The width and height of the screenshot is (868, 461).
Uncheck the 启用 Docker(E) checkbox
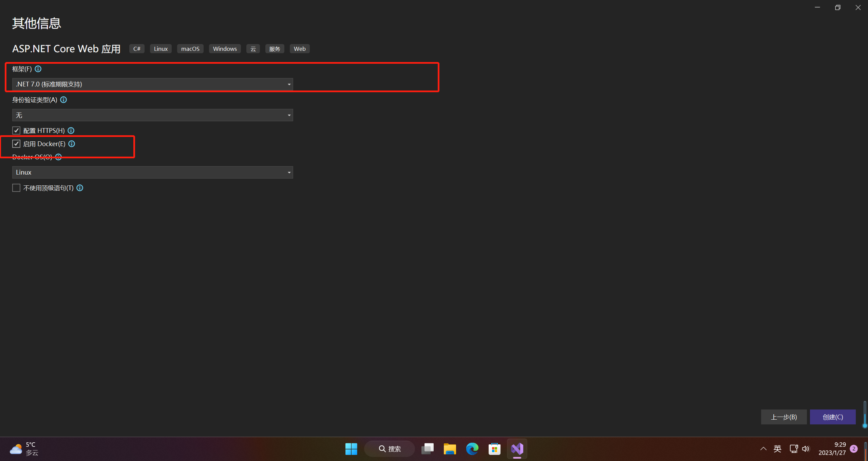(16, 144)
